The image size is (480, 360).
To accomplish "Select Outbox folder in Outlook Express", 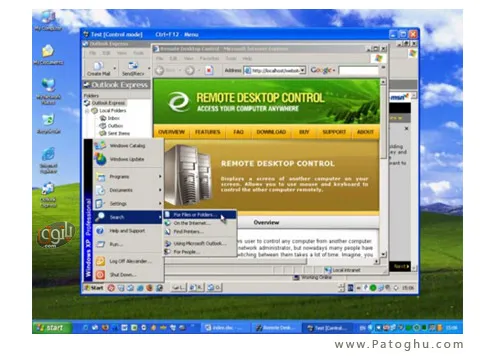I will pos(111,126).
